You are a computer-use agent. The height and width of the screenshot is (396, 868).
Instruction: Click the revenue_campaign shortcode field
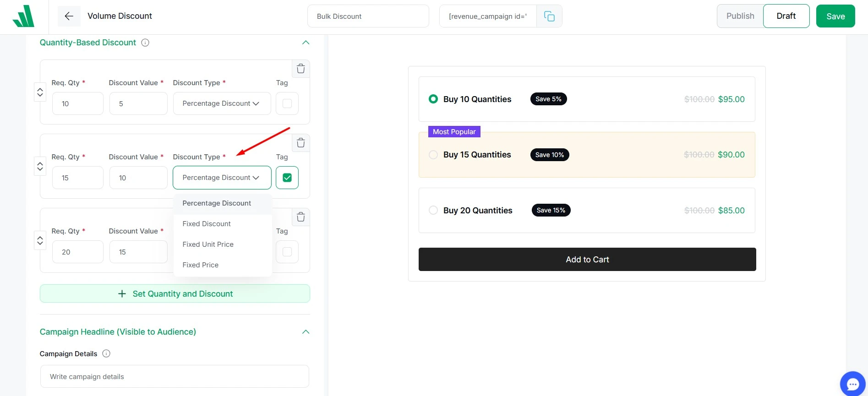(x=488, y=16)
